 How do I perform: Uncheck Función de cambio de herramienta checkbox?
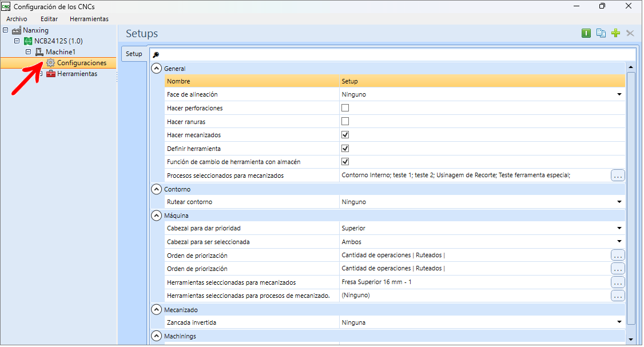345,162
